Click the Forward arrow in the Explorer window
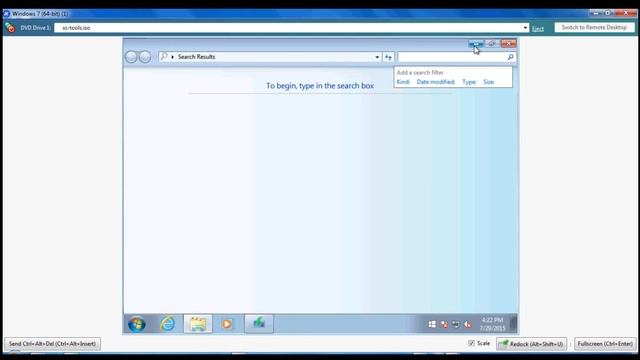The height and width of the screenshot is (360, 640). (x=145, y=57)
